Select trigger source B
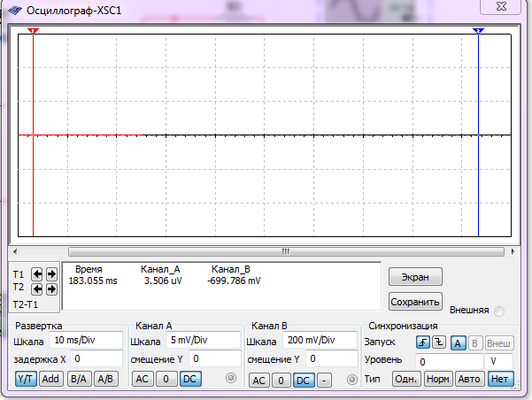The height and width of the screenshot is (400, 532). 474,343
